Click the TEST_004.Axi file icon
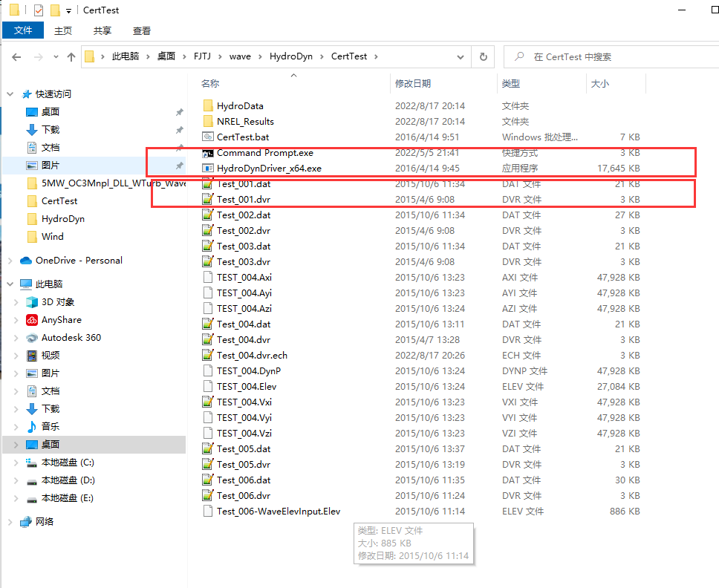This screenshot has width=719, height=588. 208,277
